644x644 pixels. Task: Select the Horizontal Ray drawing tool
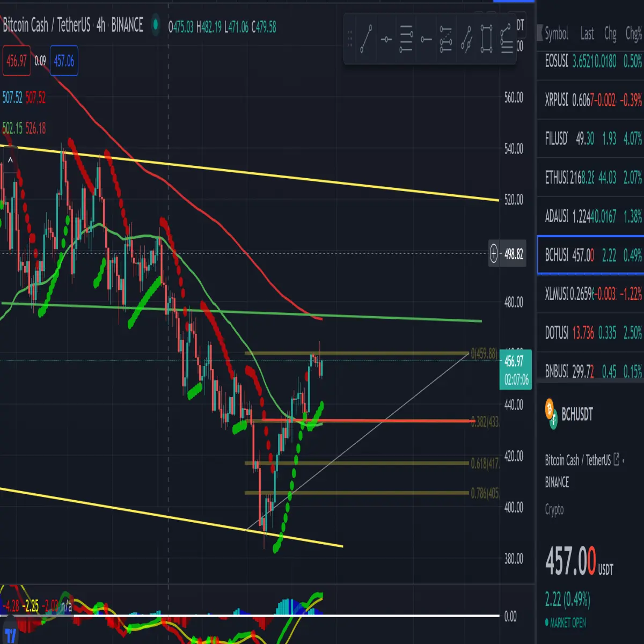(x=426, y=39)
